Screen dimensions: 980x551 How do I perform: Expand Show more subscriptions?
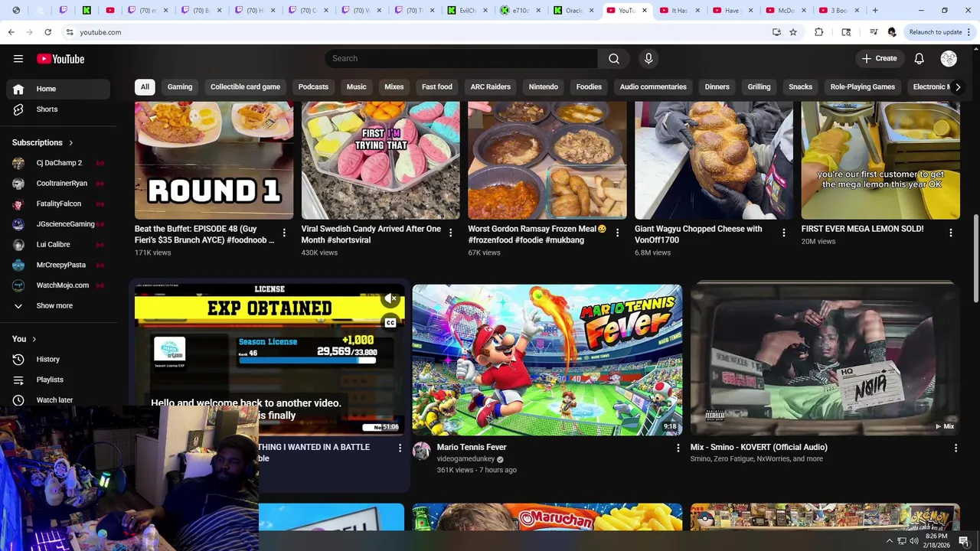(58, 306)
